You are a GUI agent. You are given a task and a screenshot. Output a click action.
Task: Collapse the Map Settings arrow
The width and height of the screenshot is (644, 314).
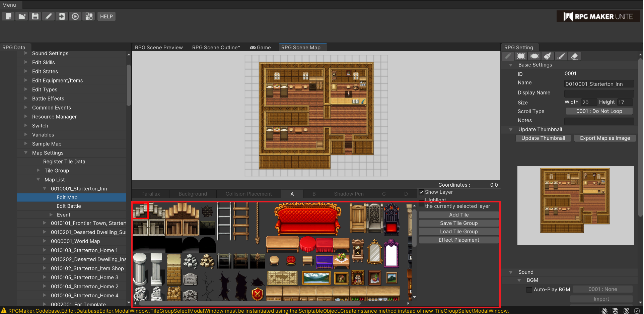(x=26, y=153)
